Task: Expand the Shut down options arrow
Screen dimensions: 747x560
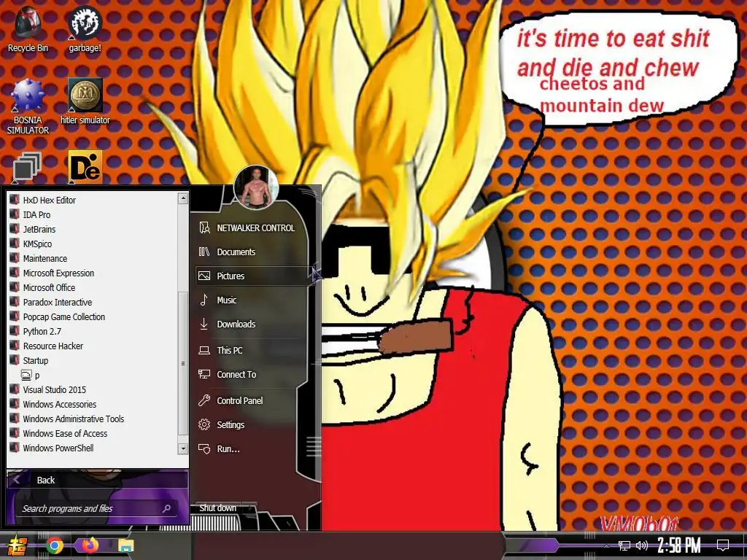Action: (x=250, y=508)
